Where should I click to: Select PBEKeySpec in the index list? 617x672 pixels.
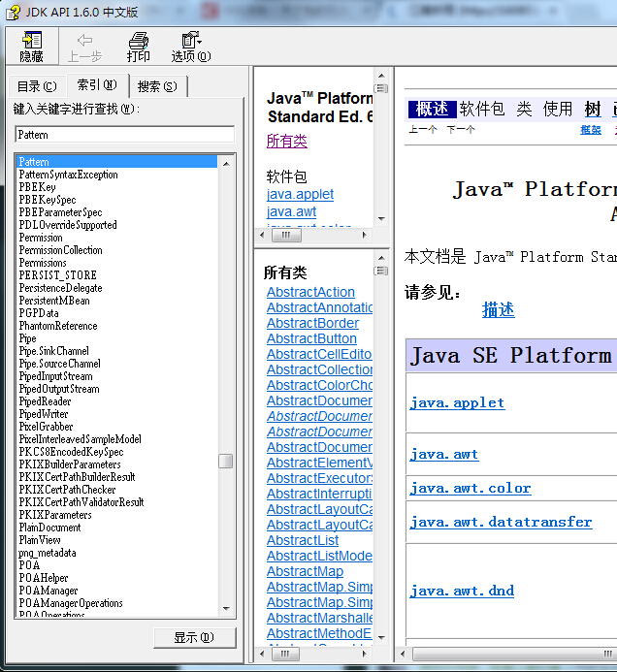tap(48, 200)
